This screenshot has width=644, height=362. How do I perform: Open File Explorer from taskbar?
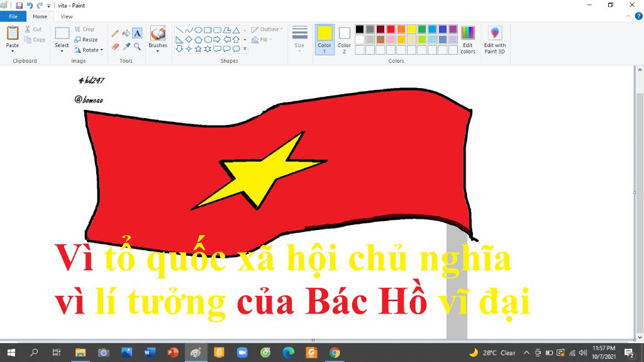[80, 353]
